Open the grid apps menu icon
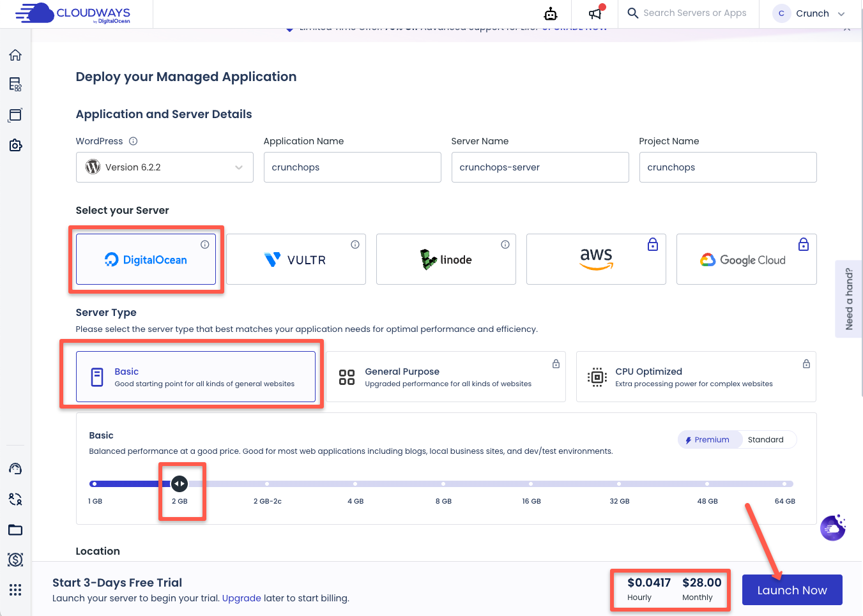 pyautogui.click(x=15, y=590)
